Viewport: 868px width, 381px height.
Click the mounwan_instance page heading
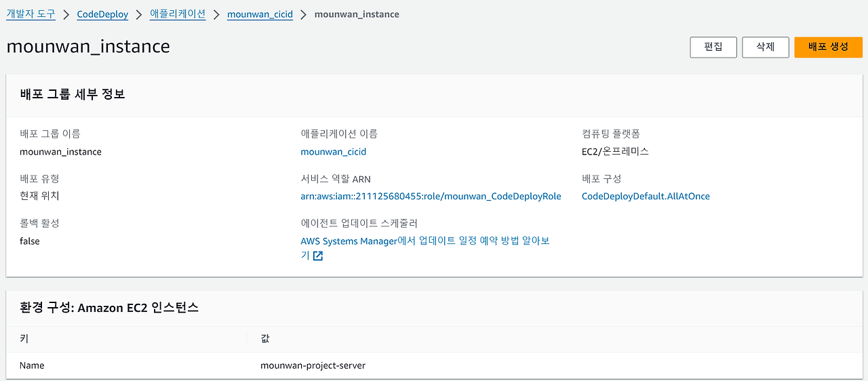88,46
